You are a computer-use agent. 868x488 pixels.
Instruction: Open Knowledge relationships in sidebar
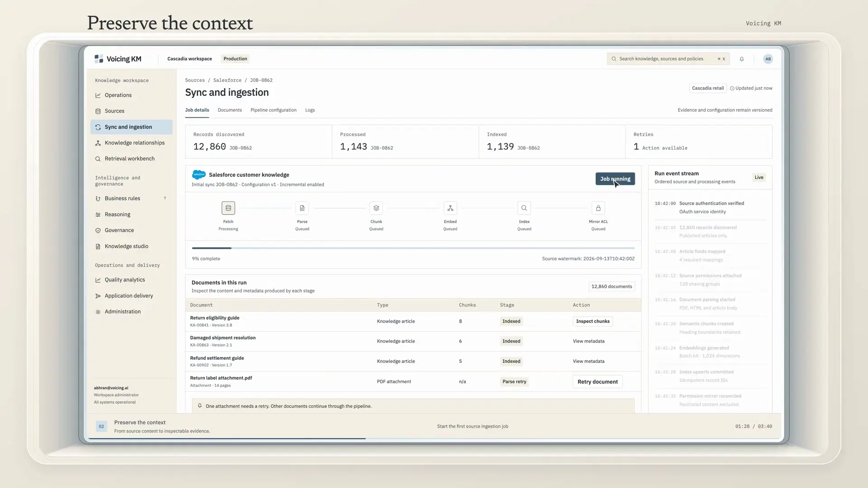[131, 143]
